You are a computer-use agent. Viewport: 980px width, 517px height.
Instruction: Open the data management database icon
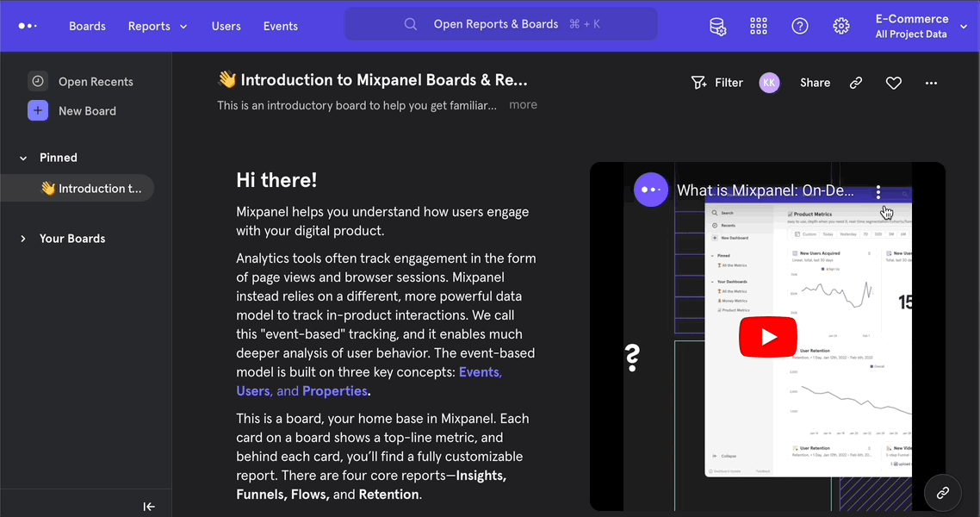click(717, 26)
